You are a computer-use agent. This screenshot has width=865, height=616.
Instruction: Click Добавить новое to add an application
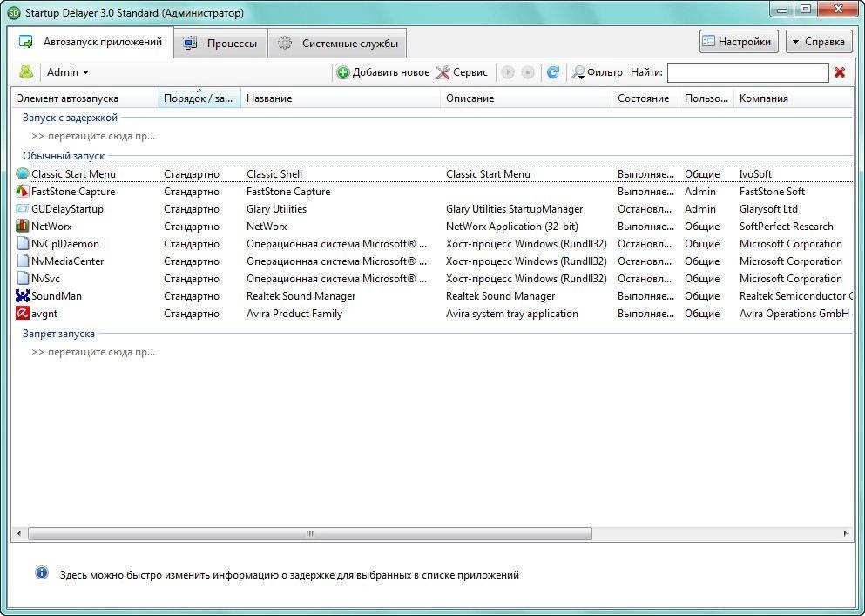tap(383, 72)
